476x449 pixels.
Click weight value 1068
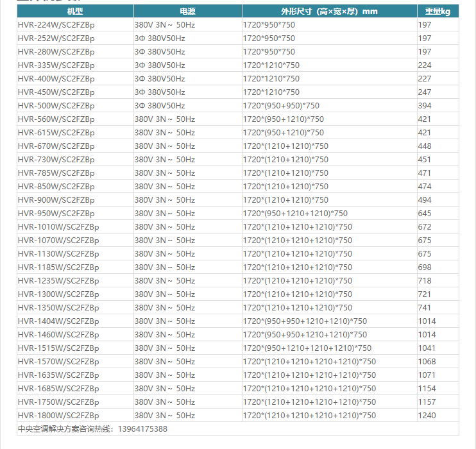click(427, 361)
